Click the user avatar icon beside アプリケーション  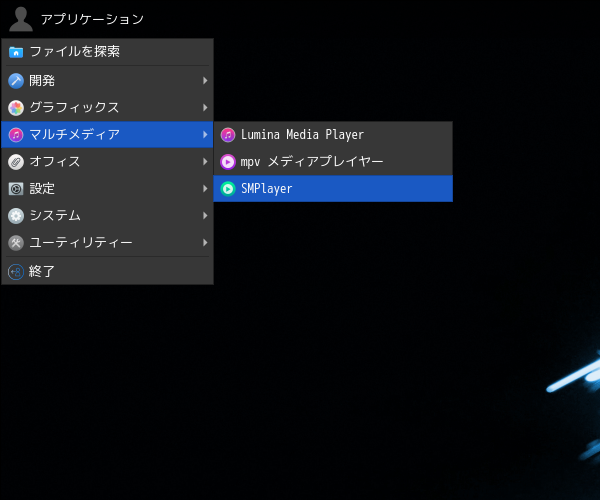tap(21, 19)
